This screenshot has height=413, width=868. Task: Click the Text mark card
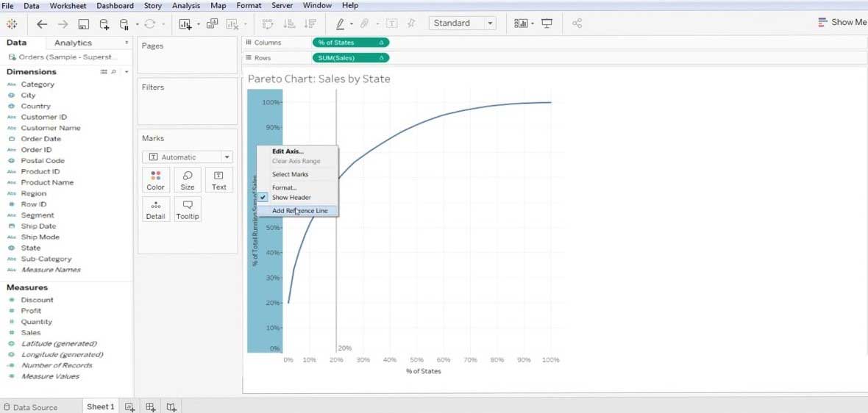(x=218, y=180)
